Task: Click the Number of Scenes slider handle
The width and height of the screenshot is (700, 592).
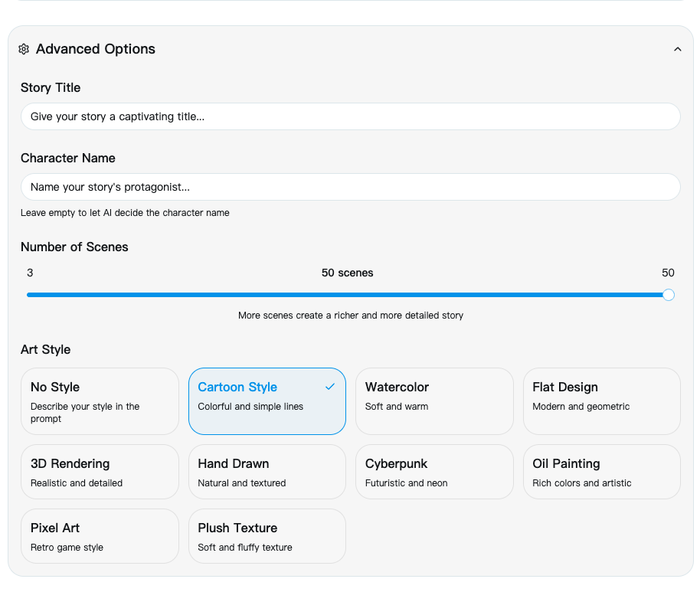Action: (668, 295)
